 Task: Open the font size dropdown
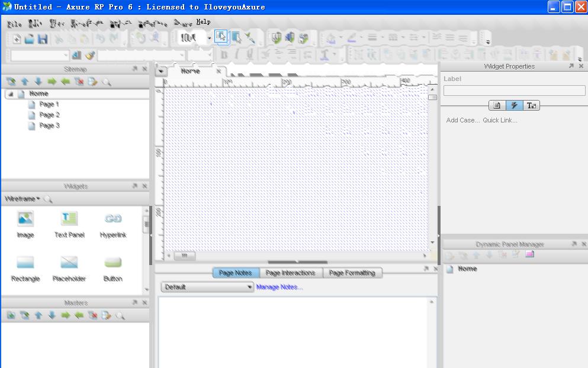tap(209, 56)
